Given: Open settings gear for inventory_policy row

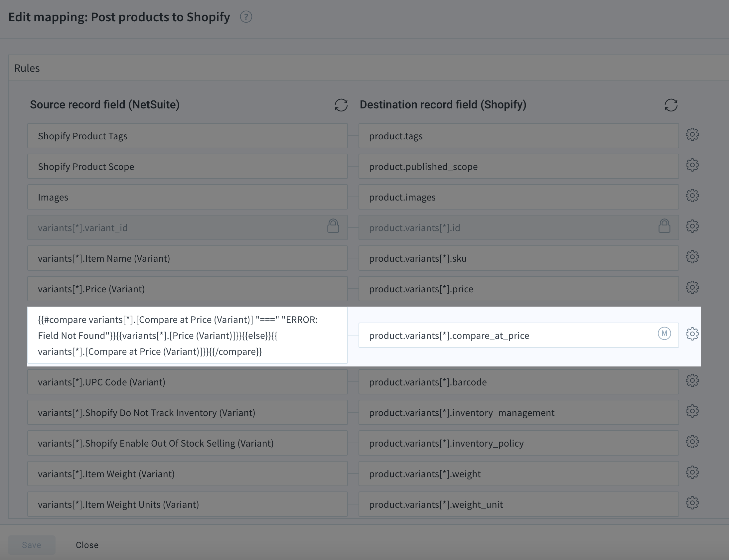Looking at the screenshot, I should pos(692,442).
